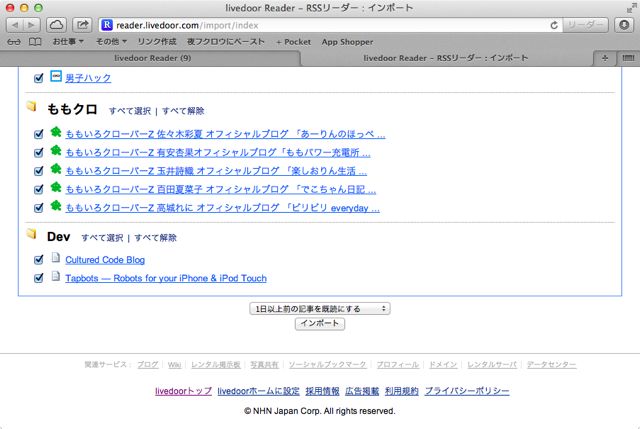Open the livedoorトップ footer link
This screenshot has width=640, height=429.
tap(183, 391)
